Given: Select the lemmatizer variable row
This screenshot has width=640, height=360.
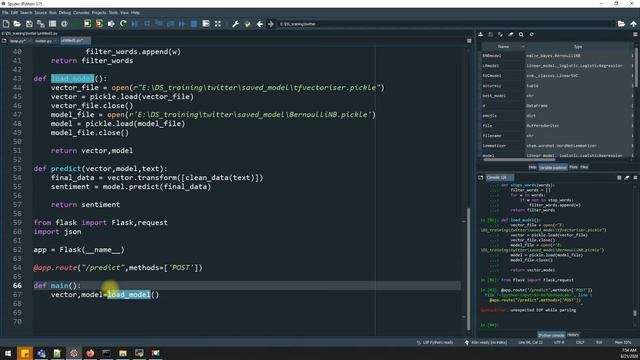Looking at the screenshot, I should 557,146.
